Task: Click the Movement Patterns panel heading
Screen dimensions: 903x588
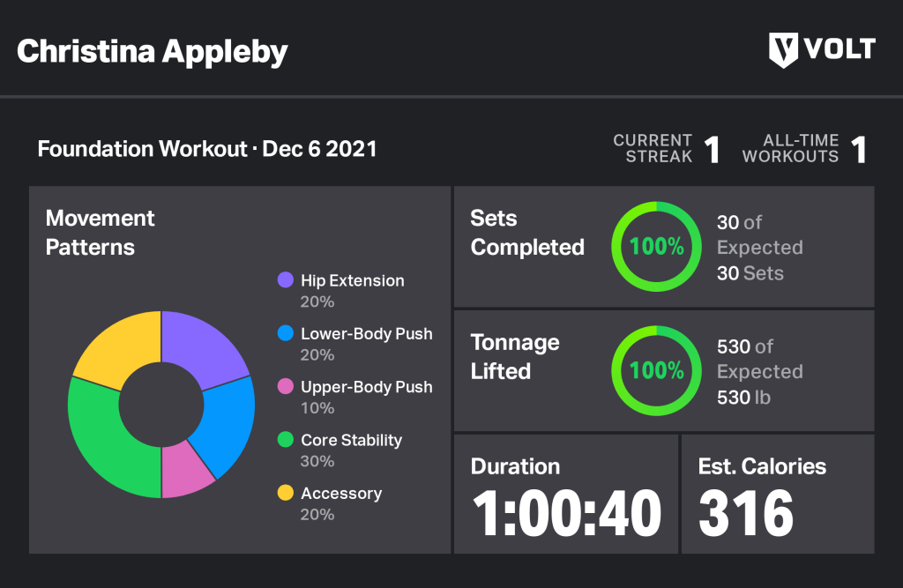Action: click(100, 233)
